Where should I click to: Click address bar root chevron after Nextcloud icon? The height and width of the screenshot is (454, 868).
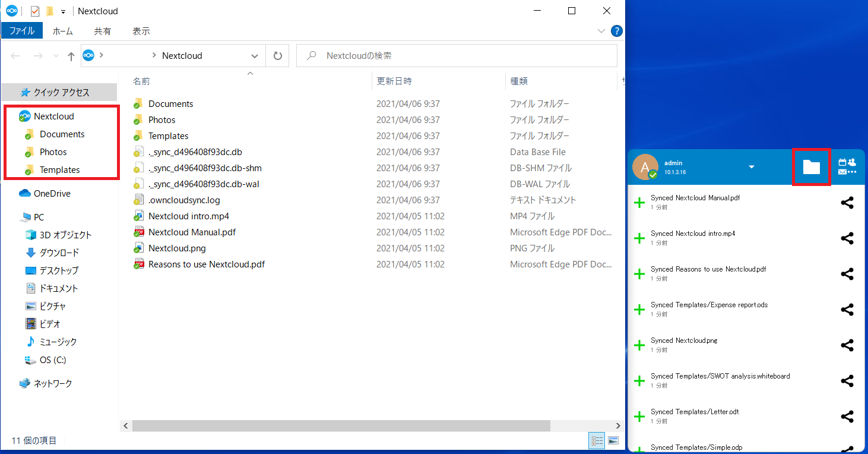[102, 55]
